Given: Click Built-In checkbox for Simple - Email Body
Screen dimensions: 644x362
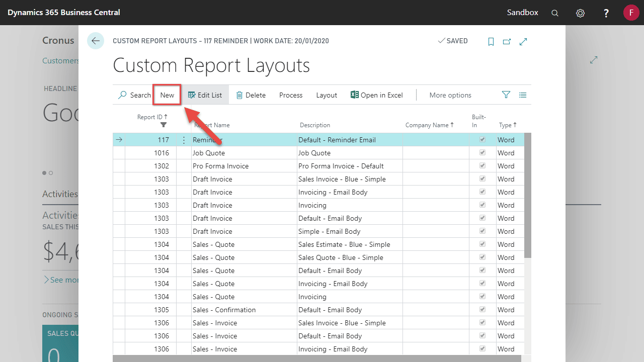Looking at the screenshot, I should (x=482, y=231).
